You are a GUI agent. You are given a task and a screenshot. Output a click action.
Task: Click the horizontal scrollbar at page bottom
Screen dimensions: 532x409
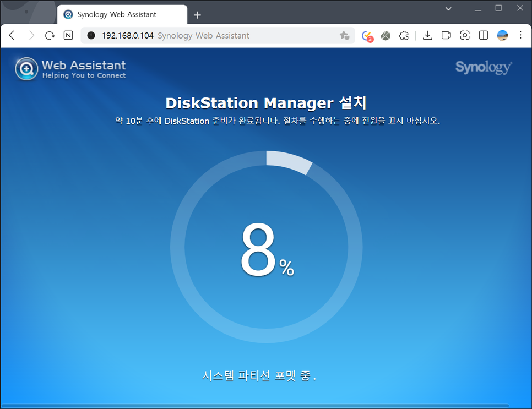point(255,406)
